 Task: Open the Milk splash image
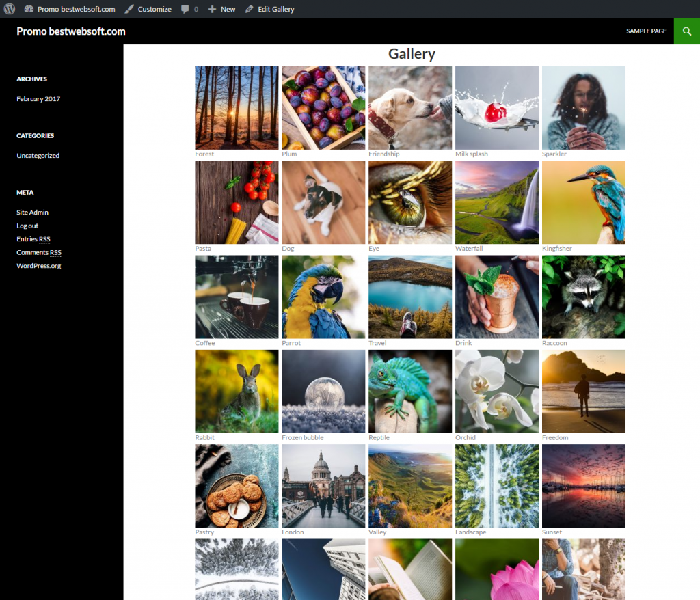(497, 108)
